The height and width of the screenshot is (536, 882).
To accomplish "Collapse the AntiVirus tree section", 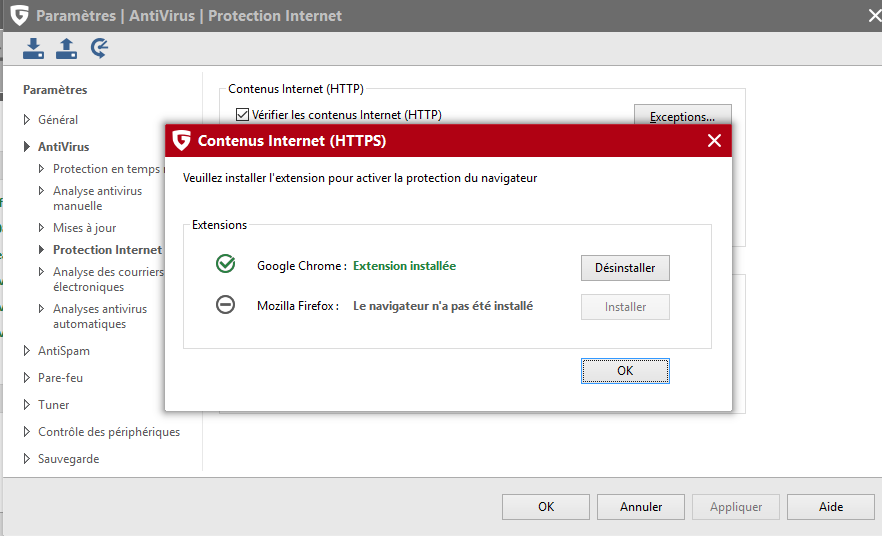I will pyautogui.click(x=27, y=147).
